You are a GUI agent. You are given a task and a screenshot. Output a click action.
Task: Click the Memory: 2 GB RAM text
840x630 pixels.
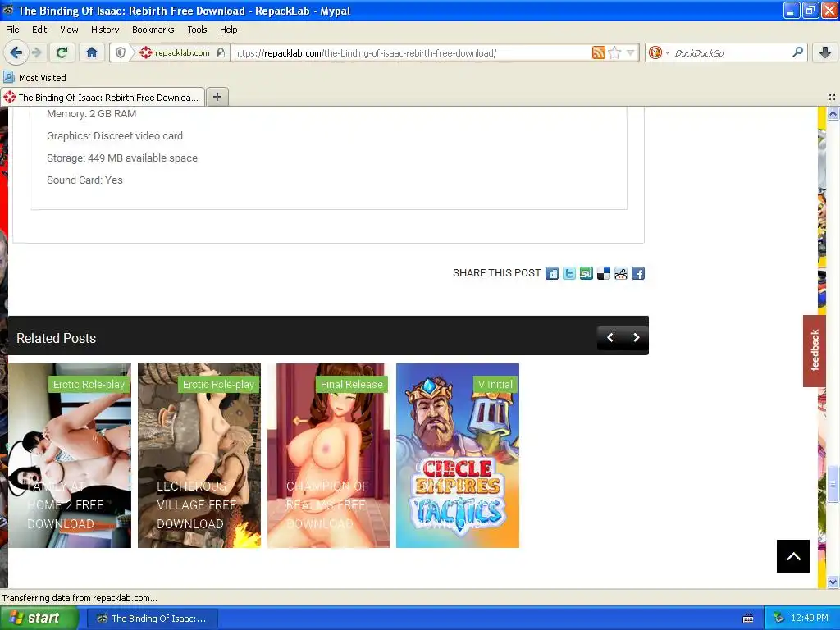click(92, 113)
